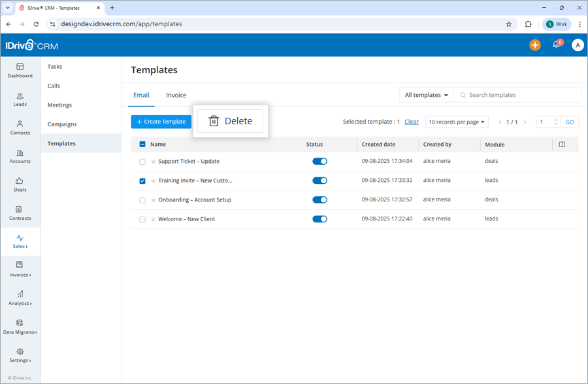
Task: Select Leads in the left sidebar
Action: pos(20,98)
